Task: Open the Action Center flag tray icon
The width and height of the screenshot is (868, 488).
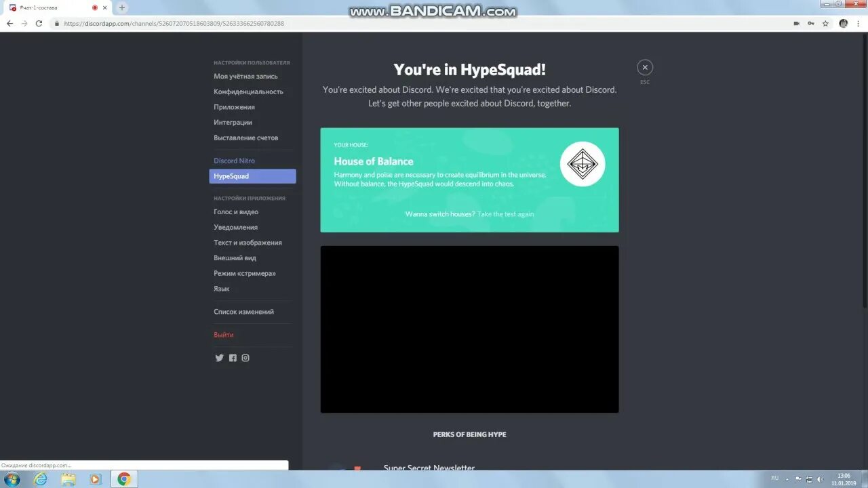Action: (798, 479)
